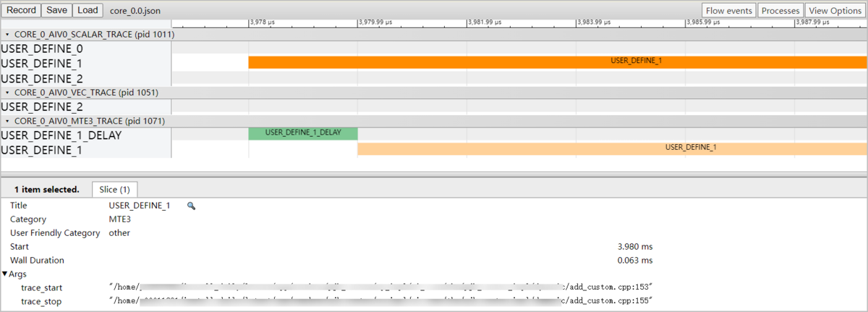This screenshot has width=868, height=312.
Task: Click the USER_DEFINE_1_DELAY track label
Action: [x=61, y=135]
